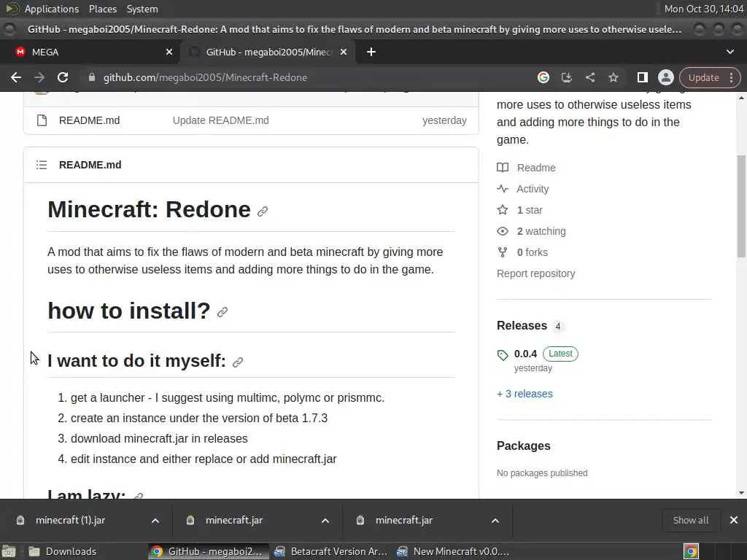
Task: Open downloaded minecraft (1).jar
Action: tap(70, 521)
